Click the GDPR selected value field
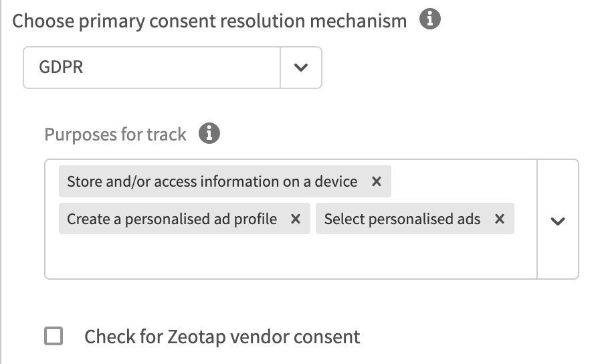This screenshot has height=364, width=594. pos(151,67)
